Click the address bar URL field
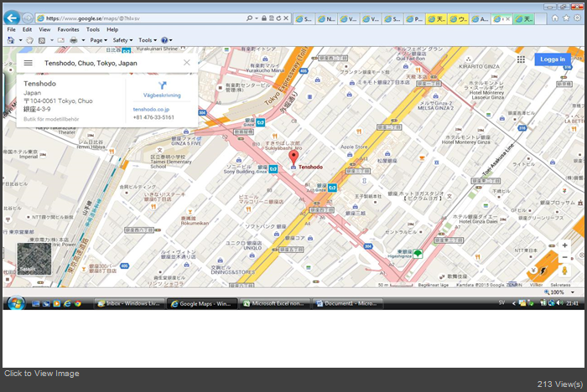Screen dimensions: 587x392 tap(140, 18)
